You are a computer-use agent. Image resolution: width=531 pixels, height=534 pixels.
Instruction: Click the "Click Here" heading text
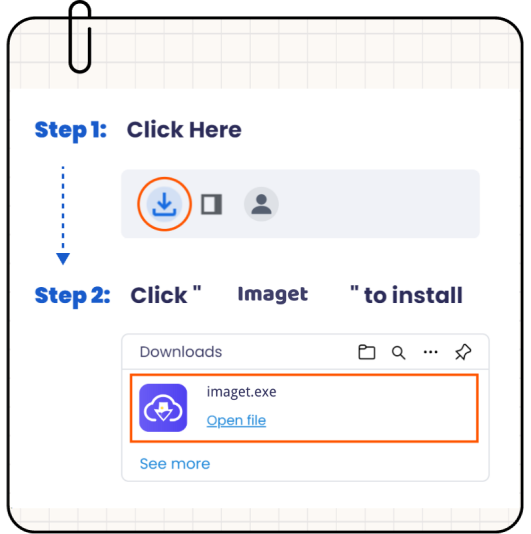pyautogui.click(x=184, y=130)
